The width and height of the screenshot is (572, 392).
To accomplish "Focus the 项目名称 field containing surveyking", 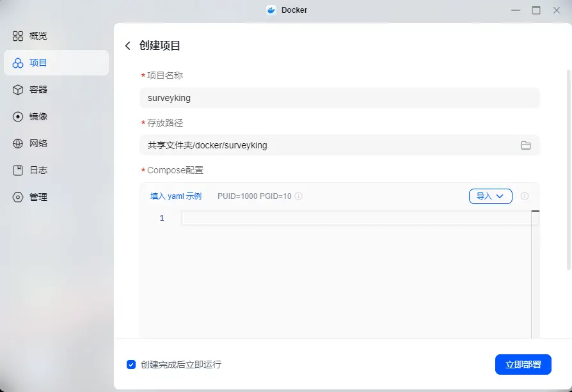I will point(339,98).
